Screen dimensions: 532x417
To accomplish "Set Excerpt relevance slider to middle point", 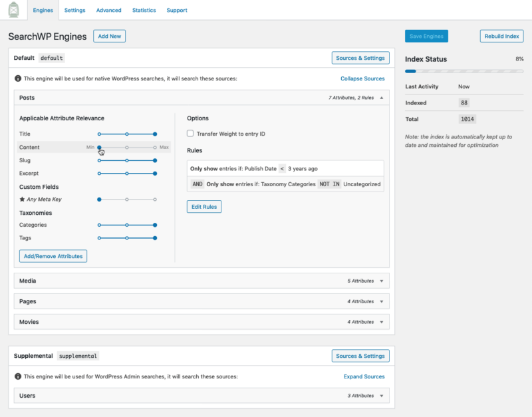I will click(x=127, y=174).
